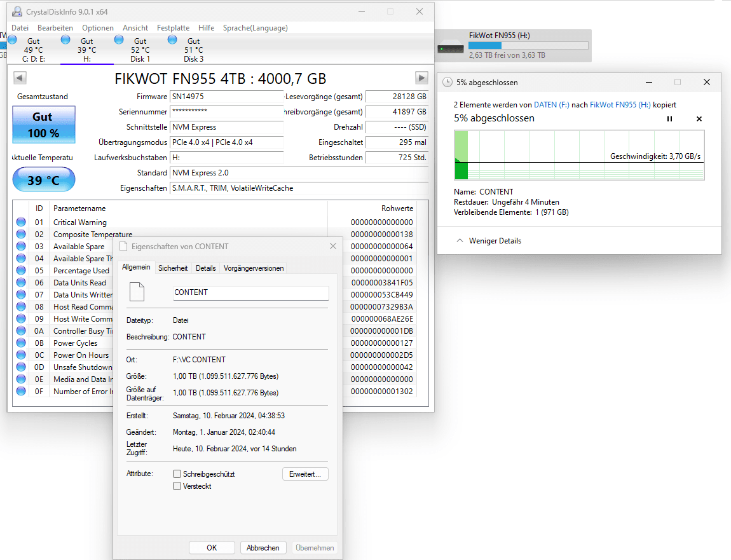Click the FikWot FN955 drive icon
This screenshot has width=731, height=560.
(450, 46)
